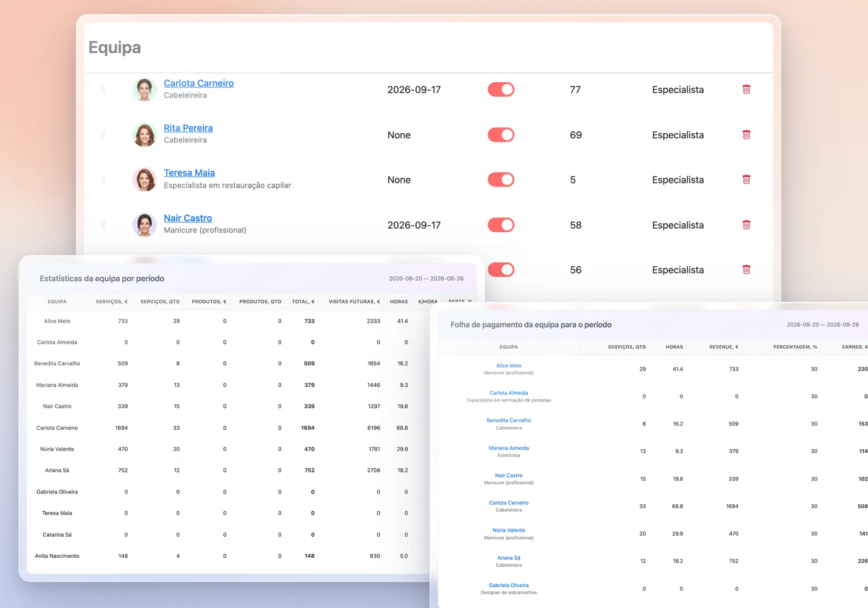Viewport: 868px width, 608px height.
Task: Open the Rita Pereira link
Action: click(x=188, y=128)
